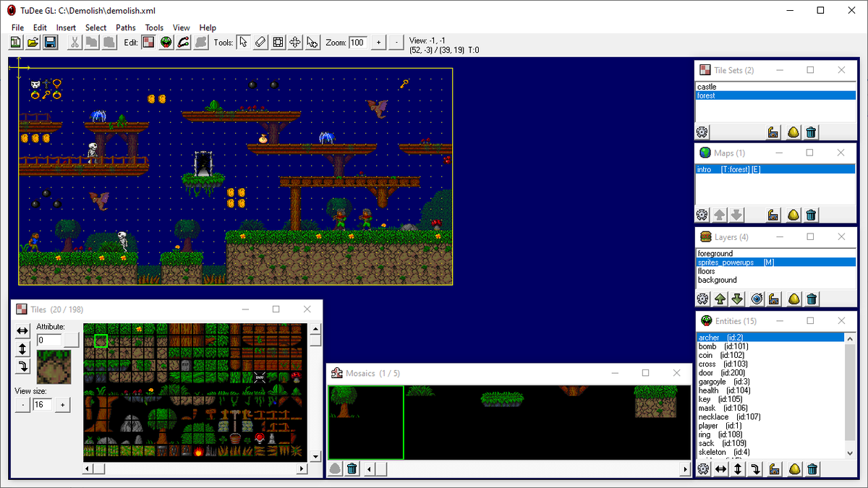Click the zoom out minus button
The height and width of the screenshot is (488, 868).
coord(396,43)
